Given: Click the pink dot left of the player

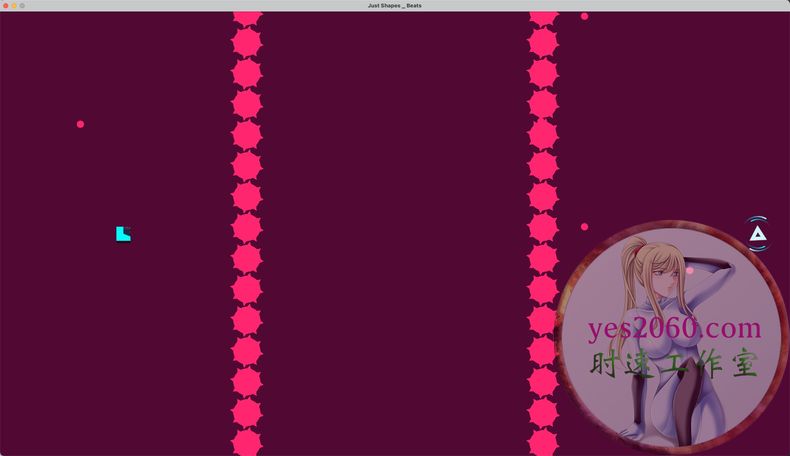Looking at the screenshot, I should [x=80, y=124].
